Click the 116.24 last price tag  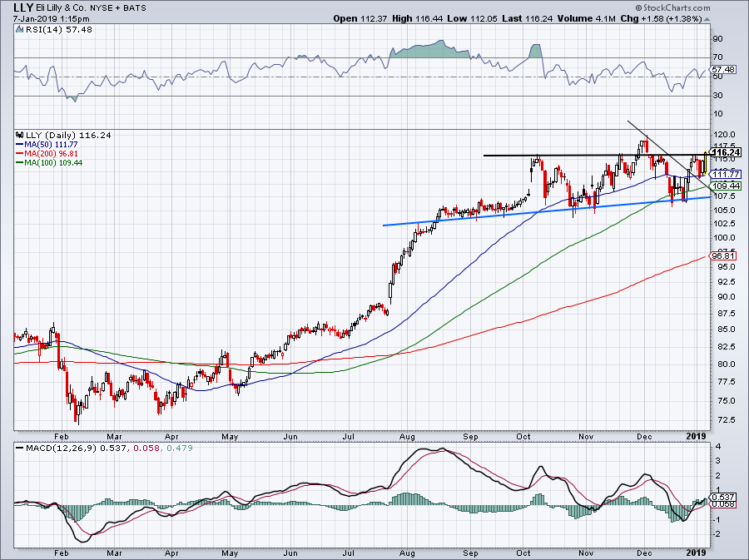coord(726,153)
